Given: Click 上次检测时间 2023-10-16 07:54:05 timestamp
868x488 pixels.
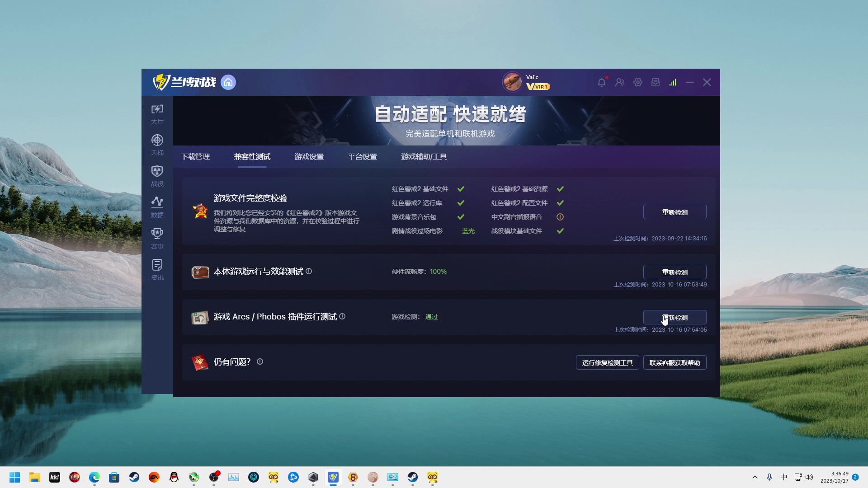Looking at the screenshot, I should [x=660, y=330].
